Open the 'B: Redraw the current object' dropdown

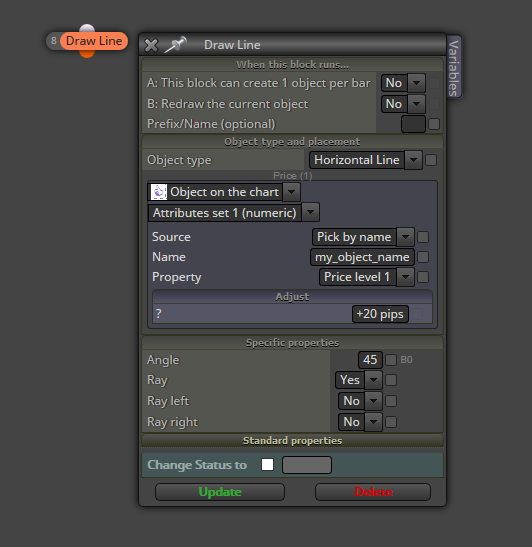pos(403,104)
